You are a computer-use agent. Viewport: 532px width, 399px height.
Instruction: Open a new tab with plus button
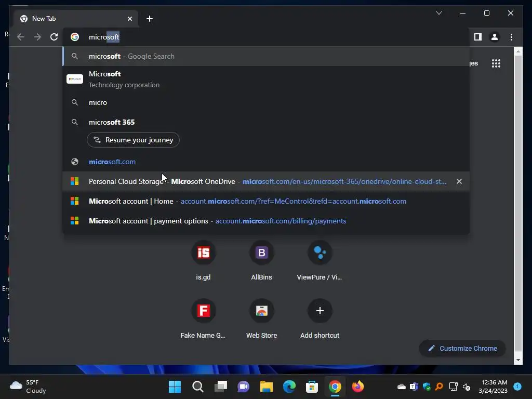pos(150,19)
